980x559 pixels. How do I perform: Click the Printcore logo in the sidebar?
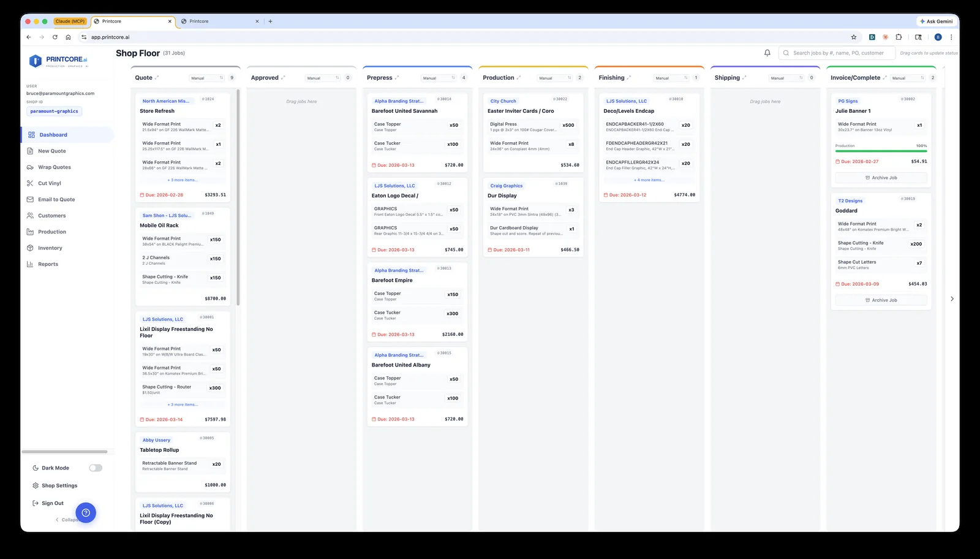(58, 61)
